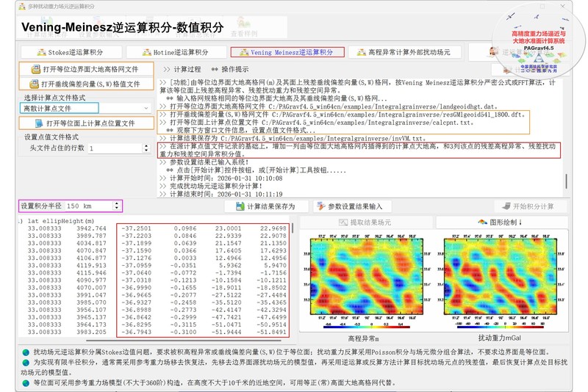The height and width of the screenshot is (392, 588).
Task: Increase 头文件占住的行数 with up arrow
Action: pos(146,146)
